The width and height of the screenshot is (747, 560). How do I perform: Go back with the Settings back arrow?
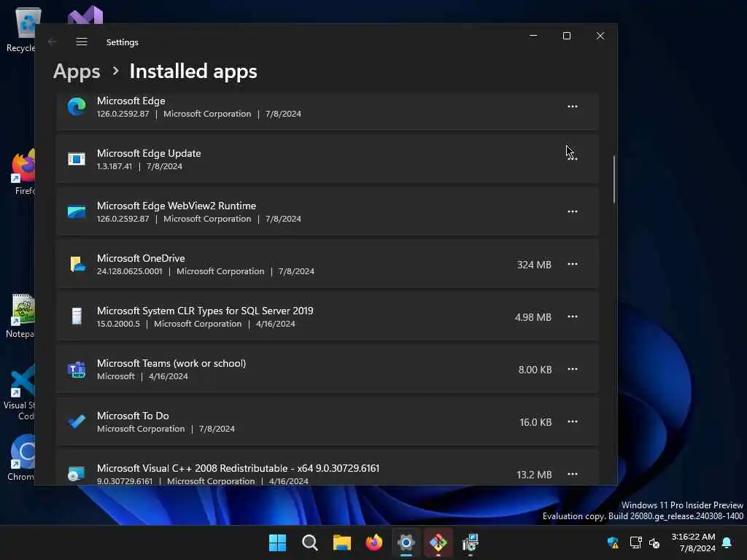click(x=53, y=42)
